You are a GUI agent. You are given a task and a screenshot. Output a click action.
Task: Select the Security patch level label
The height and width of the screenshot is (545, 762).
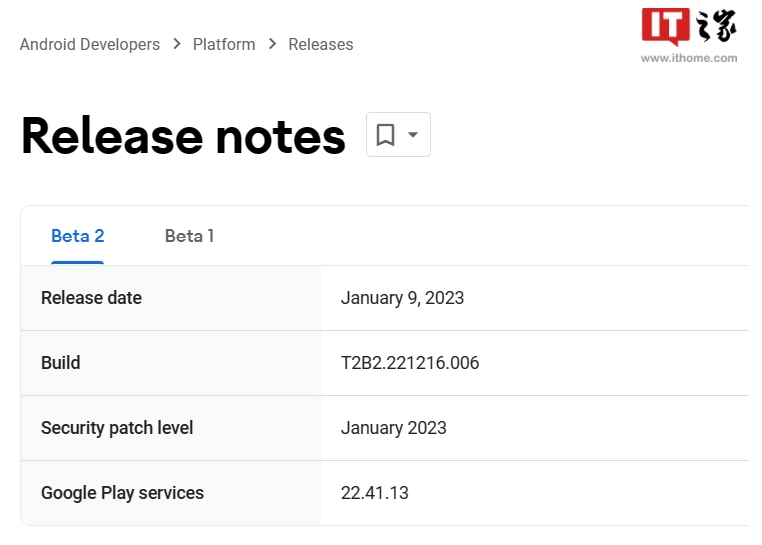point(117,428)
